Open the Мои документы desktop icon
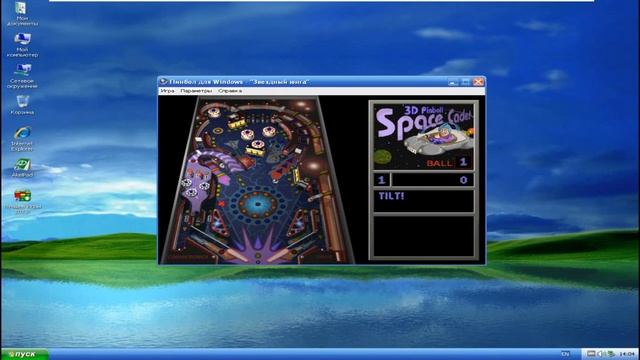The width and height of the screenshot is (640, 360). click(21, 14)
